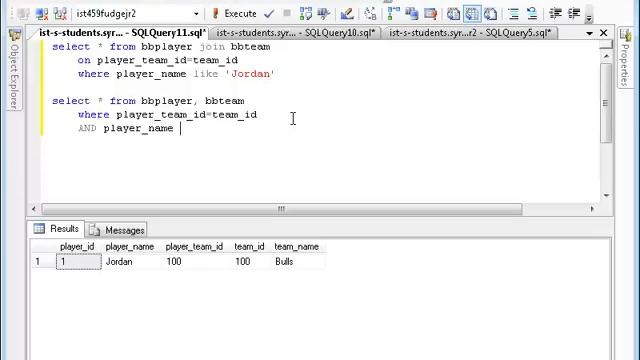
Task: Click the like keyword in first query
Action: click(x=206, y=74)
